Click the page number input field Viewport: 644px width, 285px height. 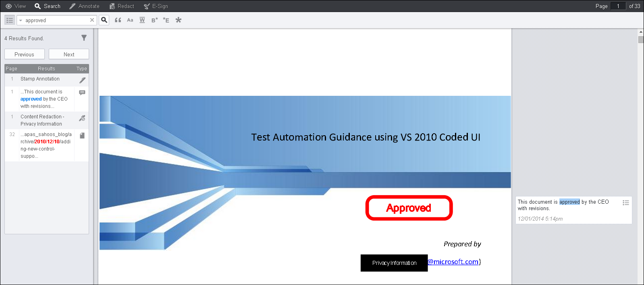(618, 6)
